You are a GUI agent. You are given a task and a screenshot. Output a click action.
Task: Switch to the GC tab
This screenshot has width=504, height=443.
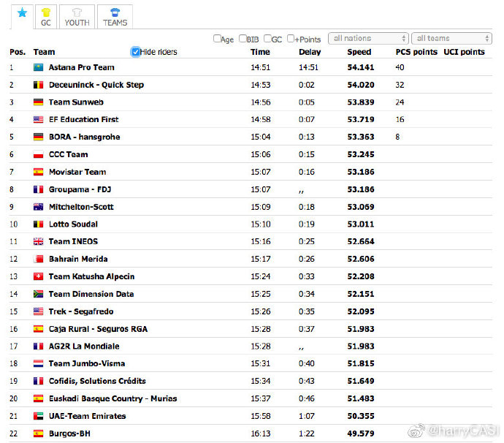(46, 17)
